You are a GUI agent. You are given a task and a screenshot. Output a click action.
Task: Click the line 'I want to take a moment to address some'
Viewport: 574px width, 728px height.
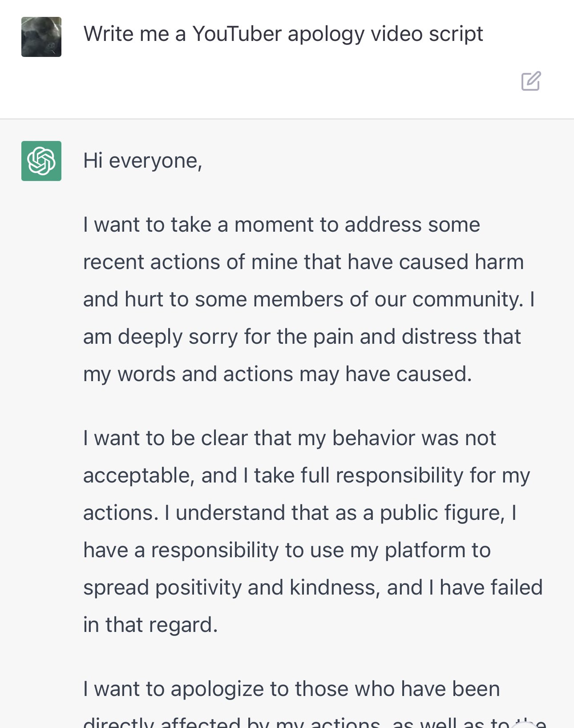coord(282,225)
